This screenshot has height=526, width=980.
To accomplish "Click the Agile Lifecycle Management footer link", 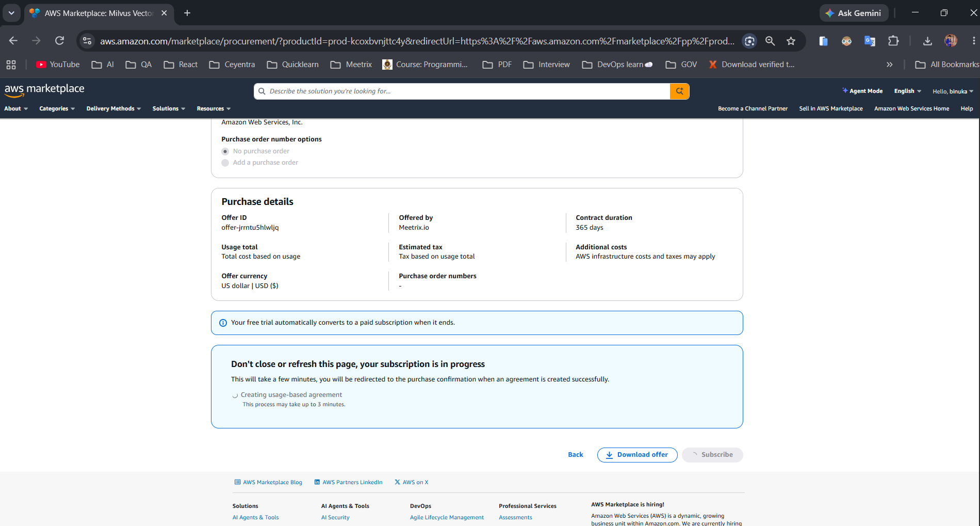I will click(x=447, y=517).
